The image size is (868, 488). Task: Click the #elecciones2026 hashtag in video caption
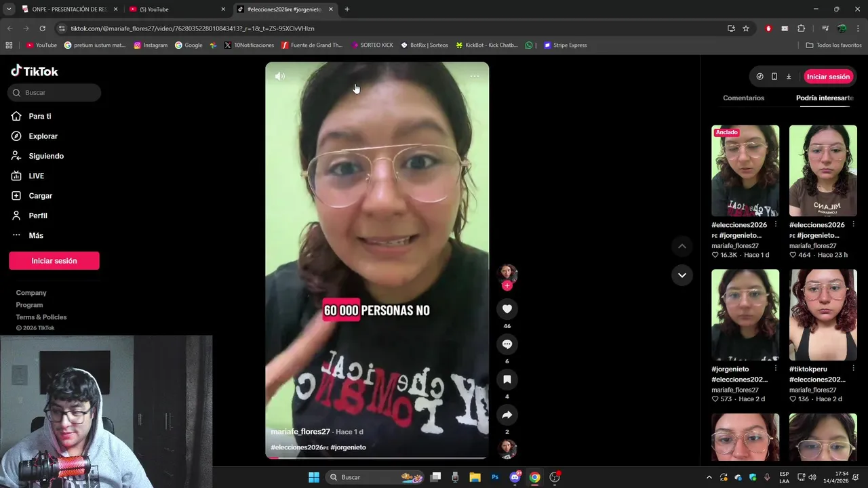click(x=299, y=447)
